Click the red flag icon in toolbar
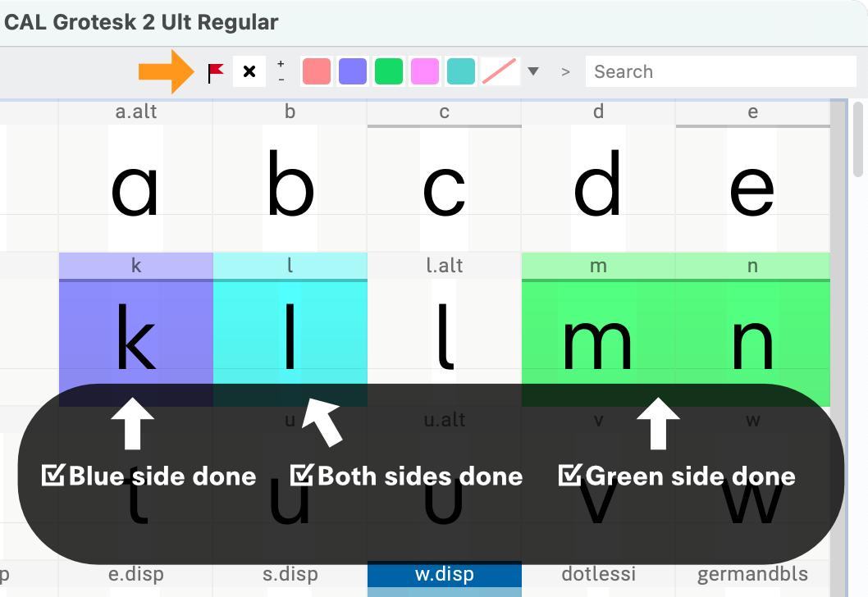 [x=215, y=72]
